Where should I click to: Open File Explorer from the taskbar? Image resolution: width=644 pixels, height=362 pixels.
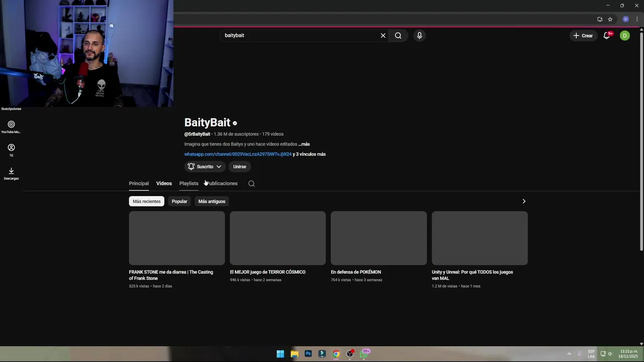[294, 354]
